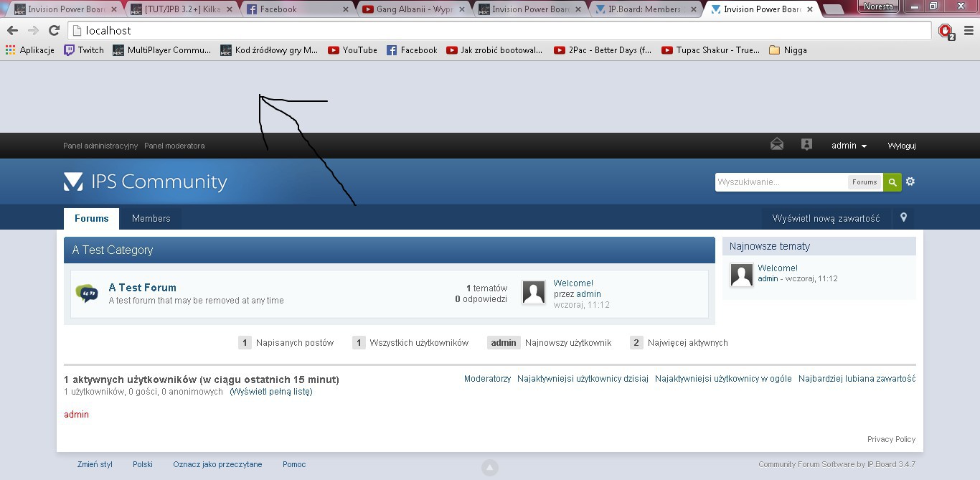Open the A Test Forum link

point(142,288)
